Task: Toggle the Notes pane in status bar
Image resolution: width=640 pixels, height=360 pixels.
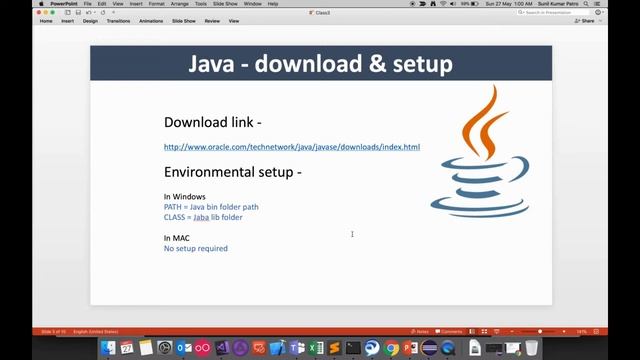Action: pyautogui.click(x=420, y=332)
